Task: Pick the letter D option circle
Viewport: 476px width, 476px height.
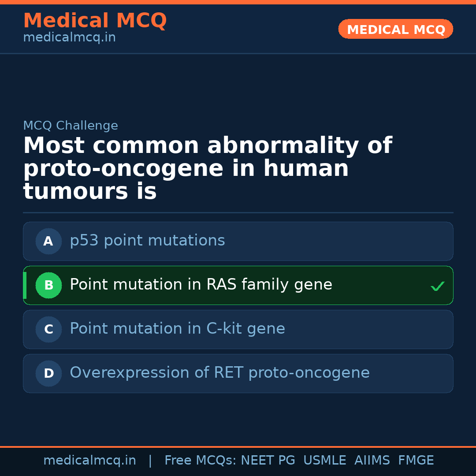Action: tap(48, 373)
